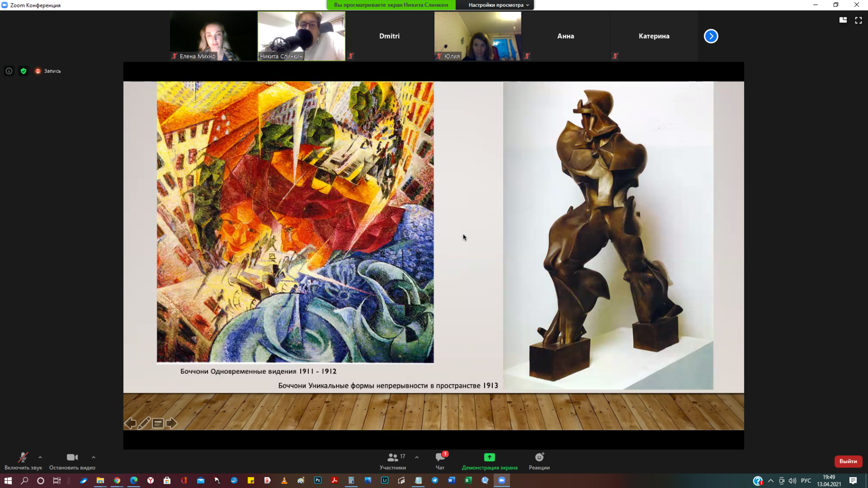
Task: Stop video with Остановить видео
Action: pos(72,461)
